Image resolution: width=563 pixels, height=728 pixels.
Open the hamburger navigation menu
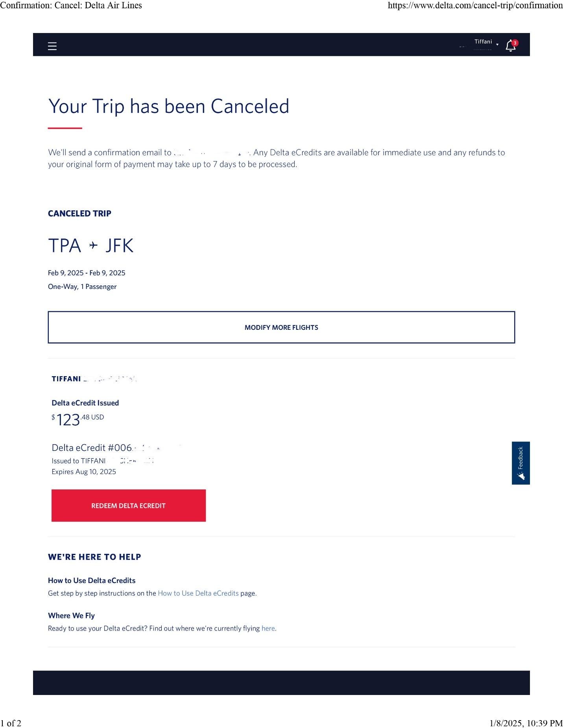tap(52, 46)
